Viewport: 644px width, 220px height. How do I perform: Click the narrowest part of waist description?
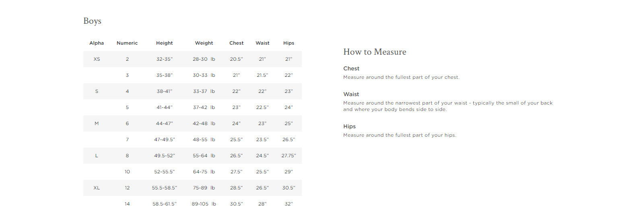[x=448, y=106]
